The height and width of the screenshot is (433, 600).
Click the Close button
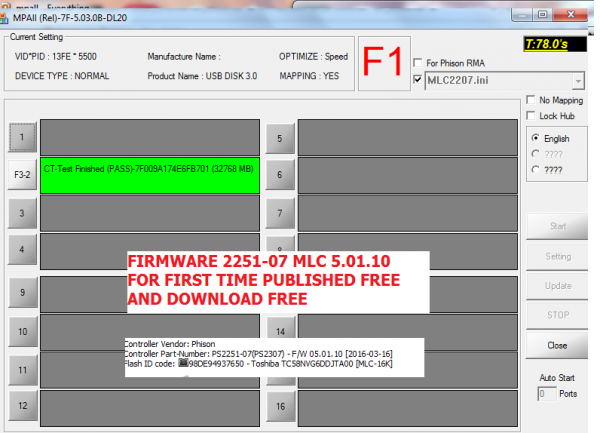[x=557, y=345]
